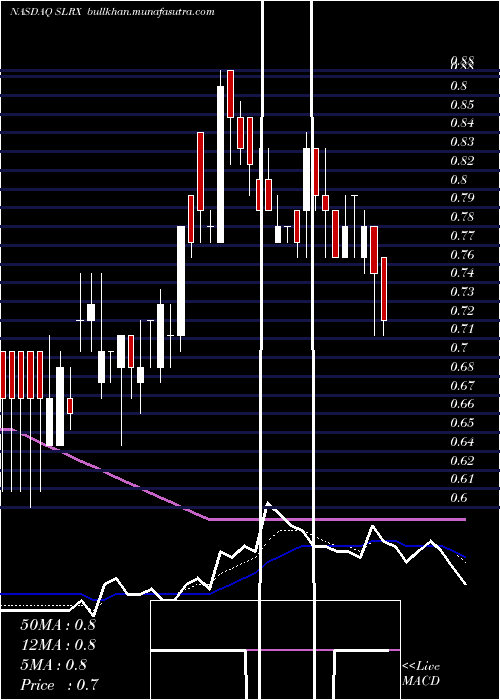Click the 0.76 price axis label

point(462,254)
